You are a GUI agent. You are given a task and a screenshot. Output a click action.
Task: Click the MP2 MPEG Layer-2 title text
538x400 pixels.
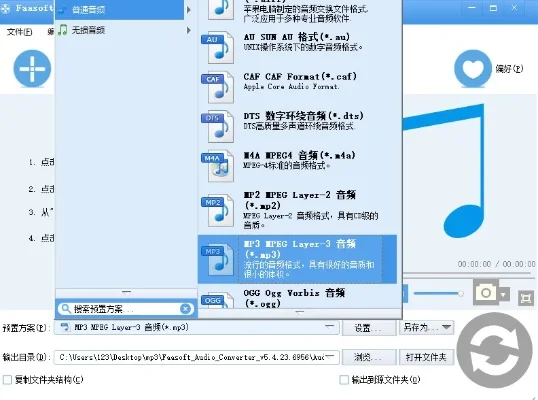click(299, 200)
